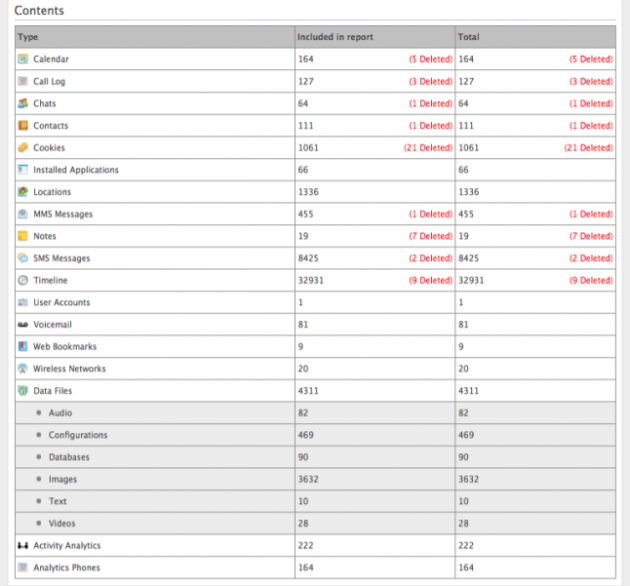Click the (21 Deleted) label in the Cookies row
Viewport: 630px width, 586px height.
pyautogui.click(x=428, y=148)
